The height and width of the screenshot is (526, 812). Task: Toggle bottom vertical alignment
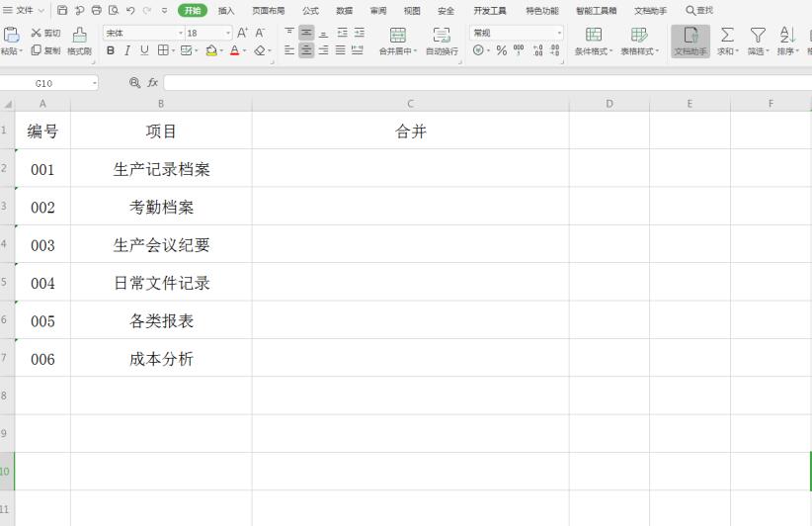[323, 33]
